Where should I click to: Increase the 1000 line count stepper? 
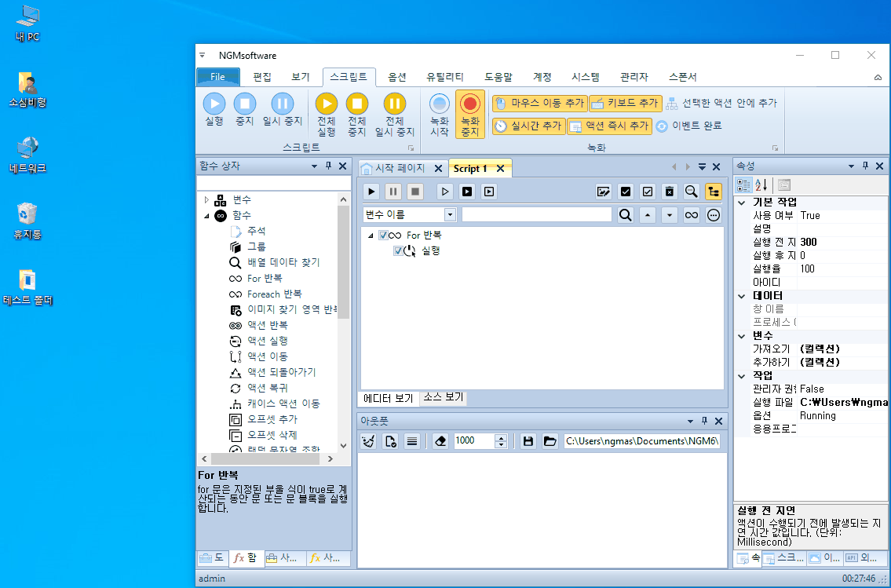coord(501,438)
